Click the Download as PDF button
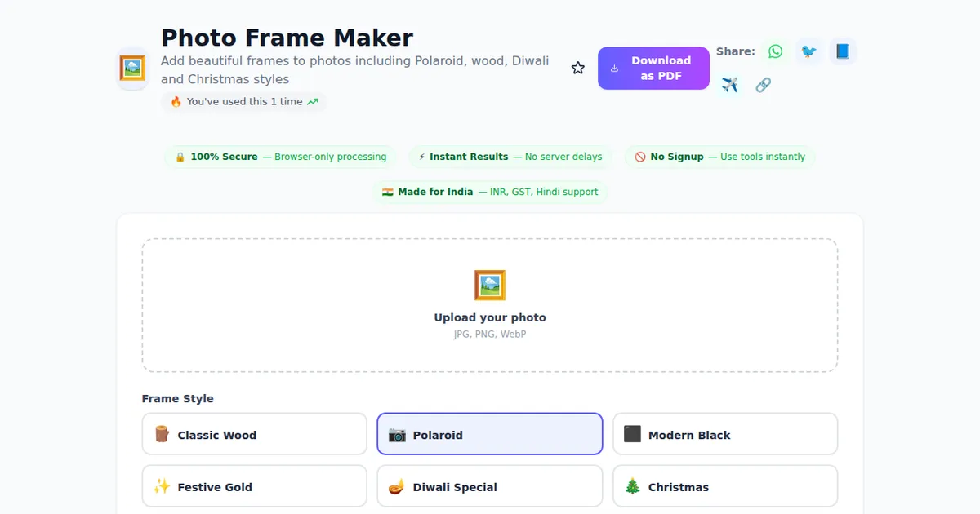The image size is (980, 514). 653,68
